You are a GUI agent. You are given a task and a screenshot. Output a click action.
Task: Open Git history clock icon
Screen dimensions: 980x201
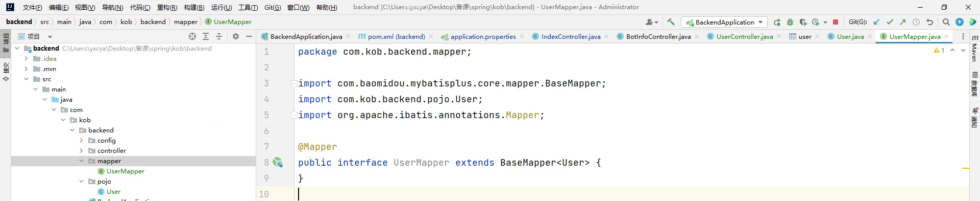tap(916, 22)
